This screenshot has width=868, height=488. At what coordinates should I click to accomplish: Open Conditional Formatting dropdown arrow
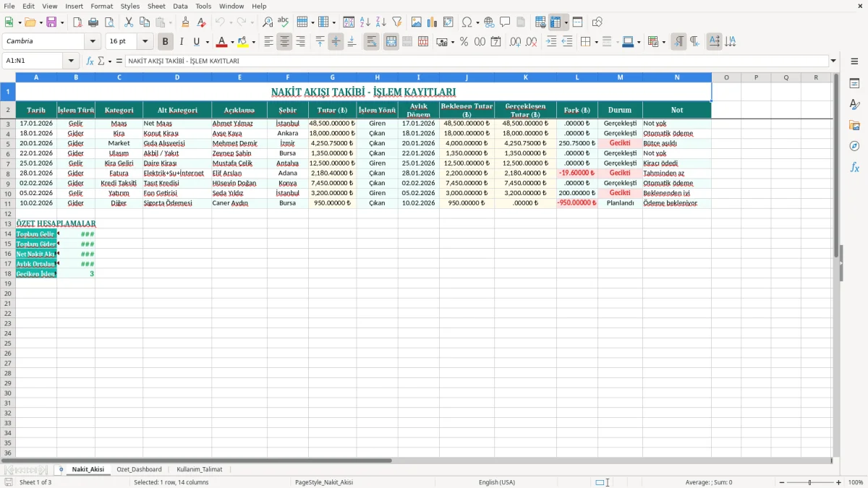(x=664, y=42)
